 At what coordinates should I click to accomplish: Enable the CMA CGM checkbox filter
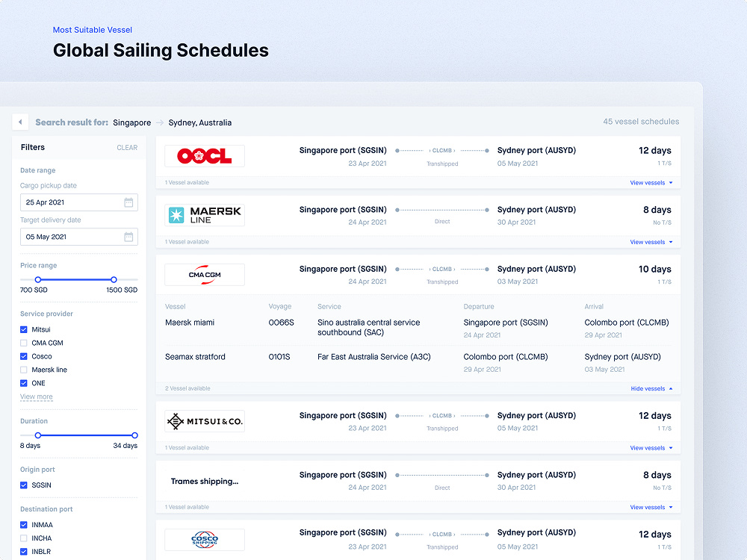(x=24, y=343)
